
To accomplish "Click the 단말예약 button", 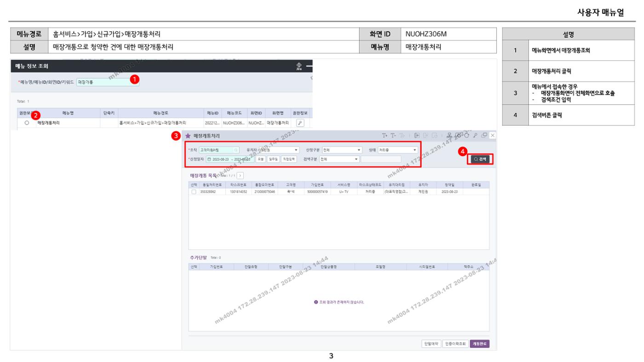I will click(x=431, y=344).
